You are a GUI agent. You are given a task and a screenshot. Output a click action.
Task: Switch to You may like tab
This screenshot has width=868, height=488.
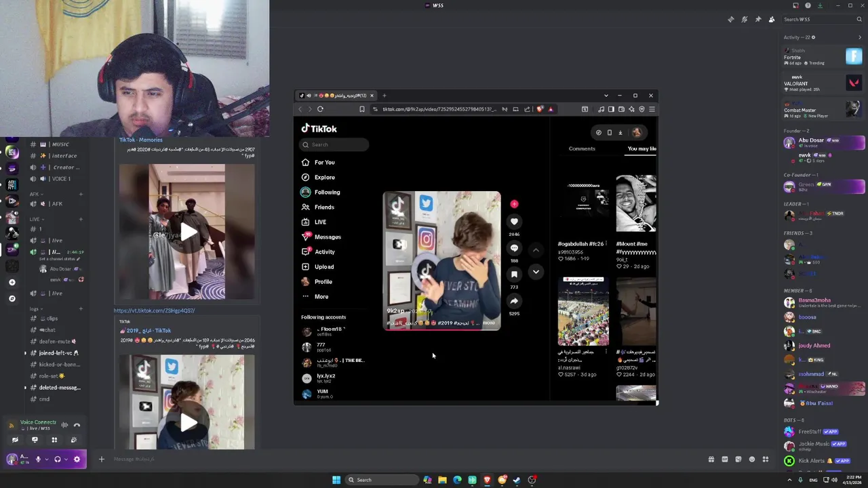(642, 148)
